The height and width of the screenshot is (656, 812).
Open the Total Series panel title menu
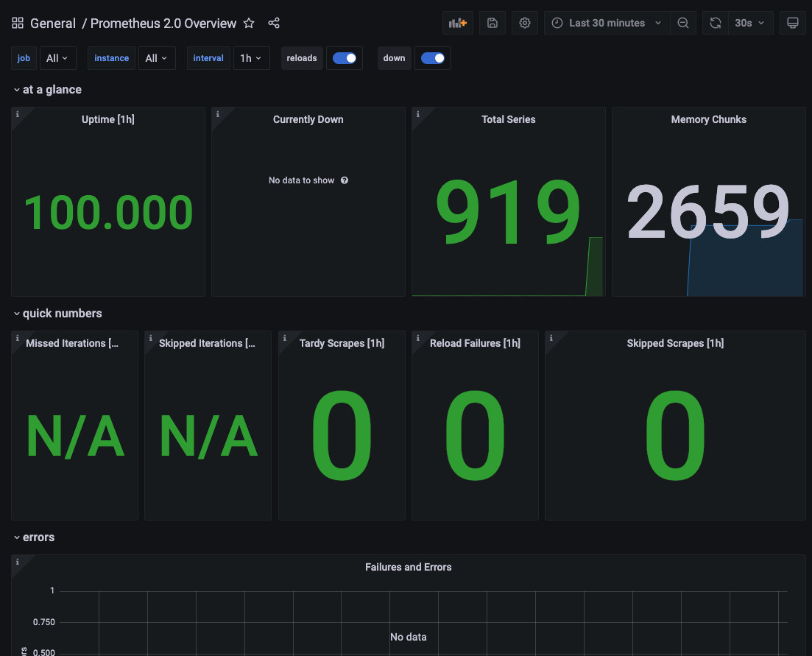[509, 119]
